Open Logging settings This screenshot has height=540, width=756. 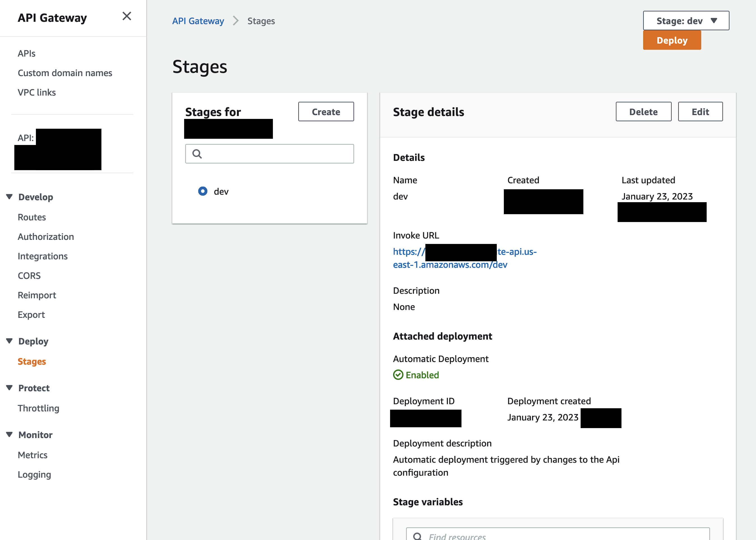[x=34, y=474]
